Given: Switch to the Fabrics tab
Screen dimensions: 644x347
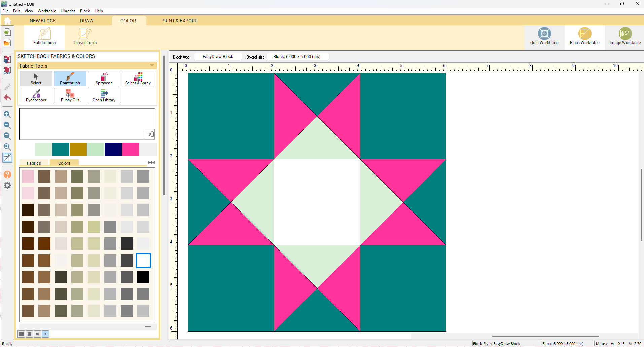Looking at the screenshot, I should pos(34,163).
